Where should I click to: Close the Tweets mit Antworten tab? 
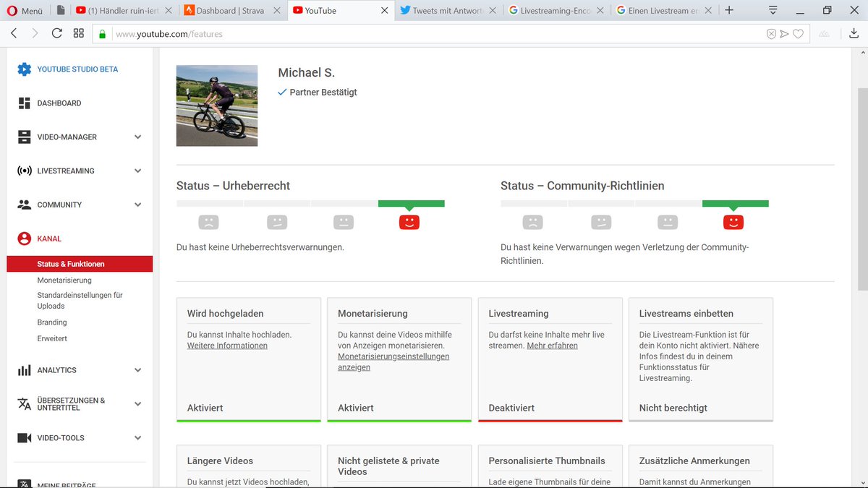tap(493, 11)
